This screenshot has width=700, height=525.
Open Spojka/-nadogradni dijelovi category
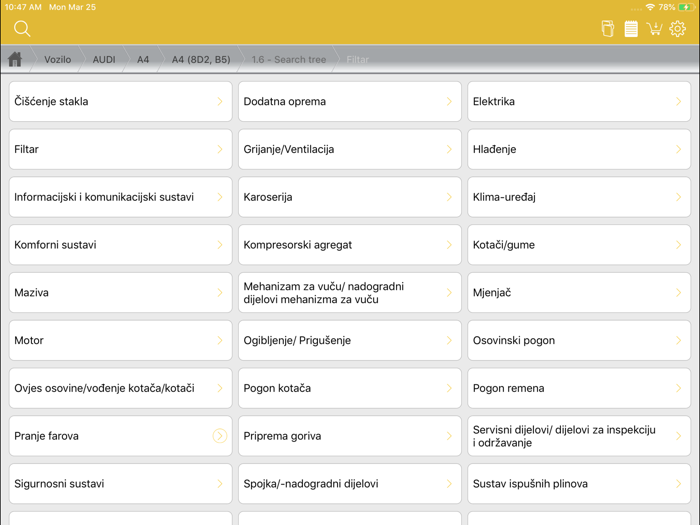[x=350, y=483]
